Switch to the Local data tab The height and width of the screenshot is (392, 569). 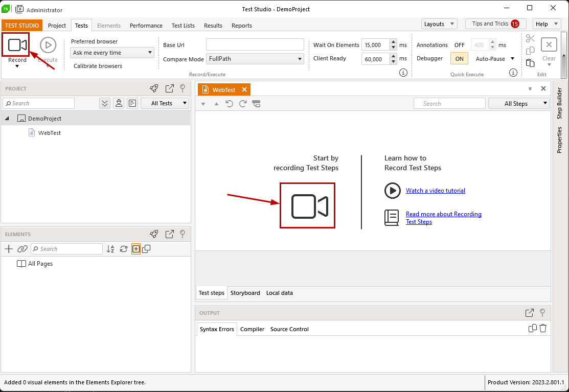click(280, 293)
